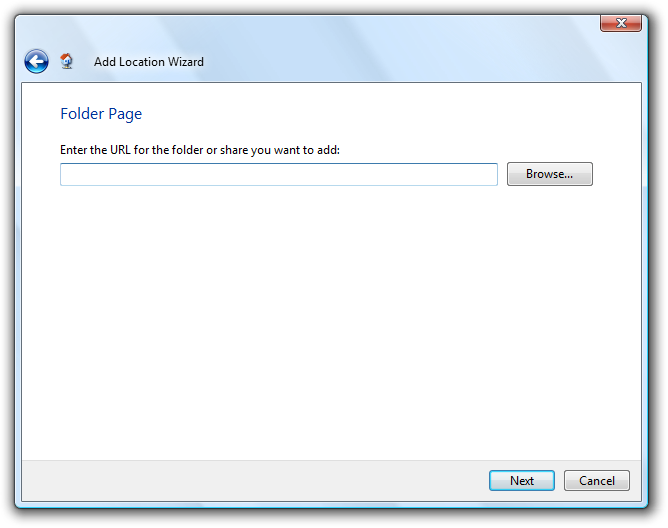The height and width of the screenshot is (528, 668).
Task: Click the 'Enter the URL for the folder' label
Action: click(200, 150)
